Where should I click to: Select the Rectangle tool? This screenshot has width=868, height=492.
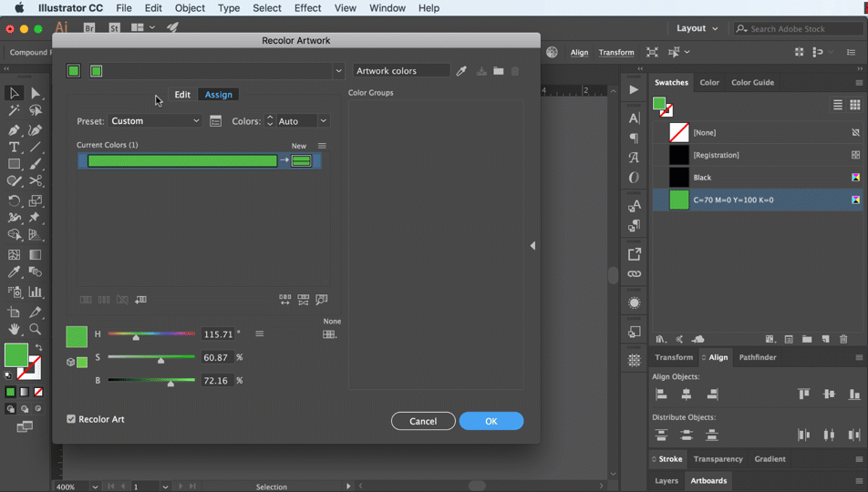[15, 165]
